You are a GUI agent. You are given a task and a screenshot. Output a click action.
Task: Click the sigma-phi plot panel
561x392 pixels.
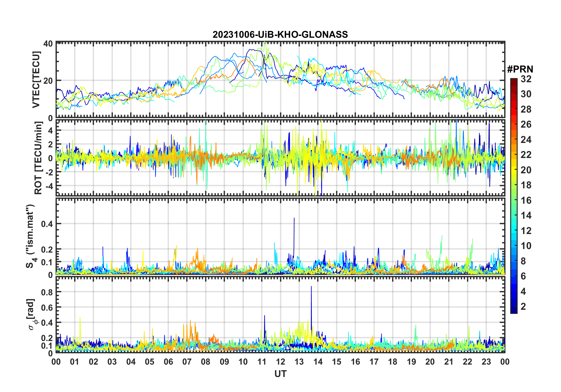280,314
